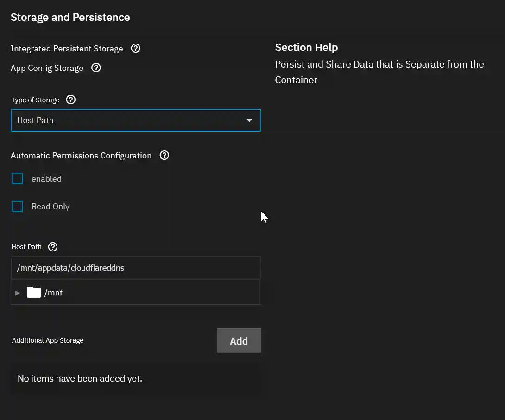The height and width of the screenshot is (420, 505).
Task: Open the Type of Storage dropdown
Action: (x=136, y=120)
